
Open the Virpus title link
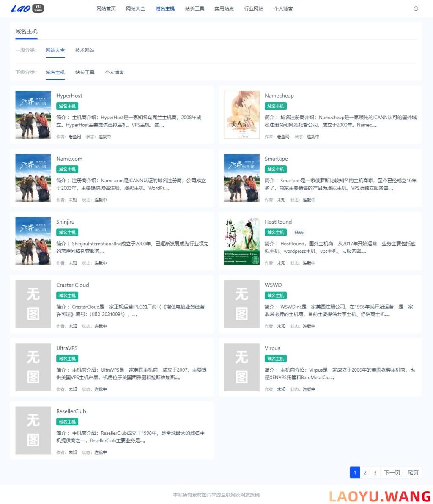pos(272,348)
